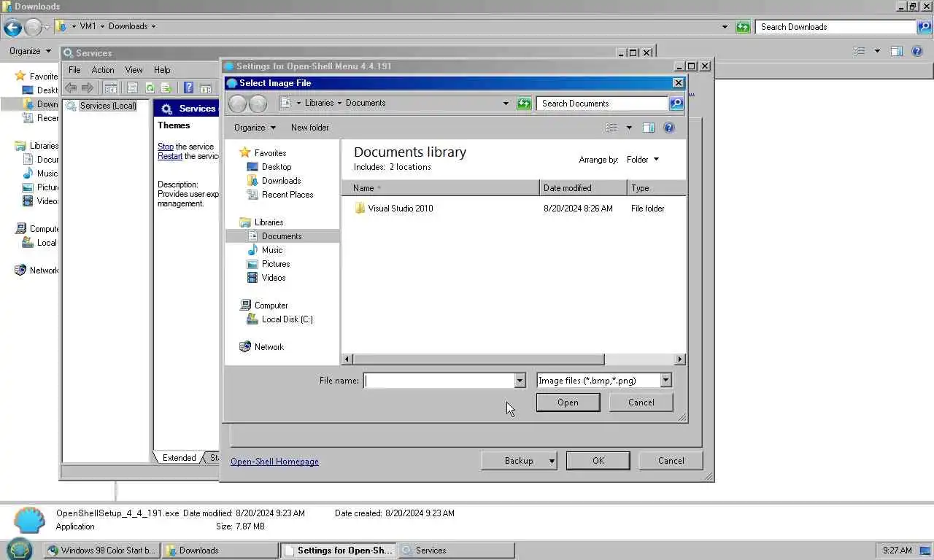Select Videos library in dialog navigation pane
934x560 pixels.
[273, 278]
